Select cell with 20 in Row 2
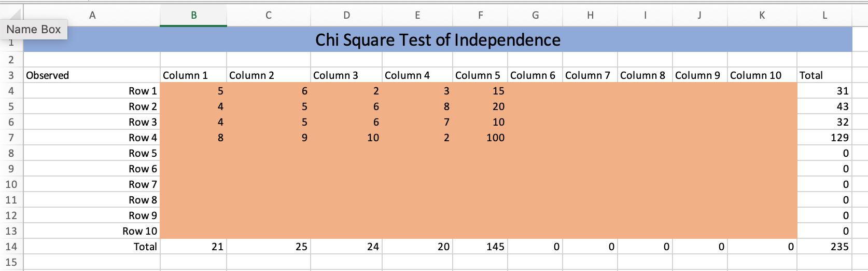 click(x=480, y=106)
